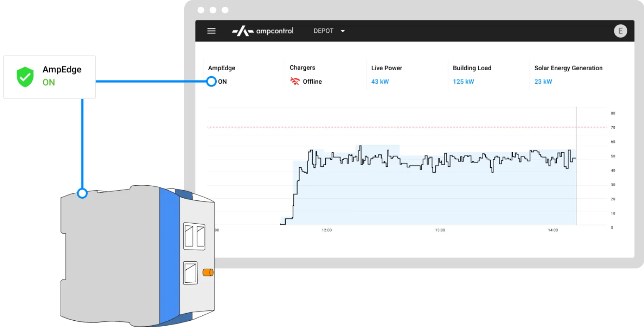Click the 13:00 time axis label
The height and width of the screenshot is (327, 644).
(440, 230)
